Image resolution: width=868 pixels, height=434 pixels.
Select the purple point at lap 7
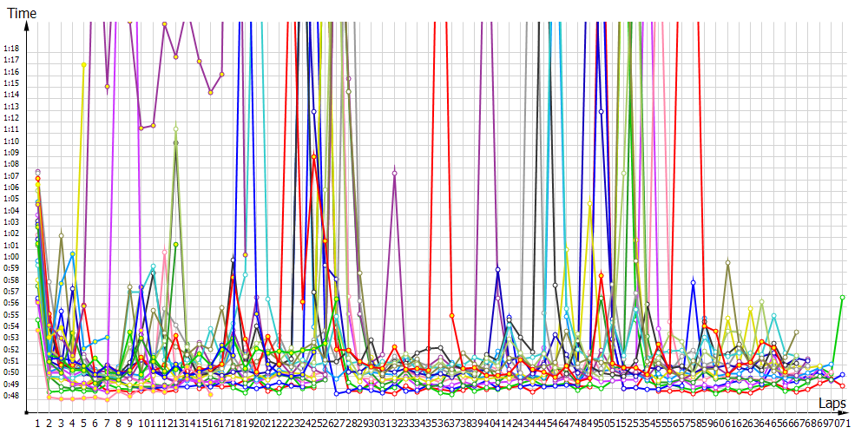pos(107,86)
